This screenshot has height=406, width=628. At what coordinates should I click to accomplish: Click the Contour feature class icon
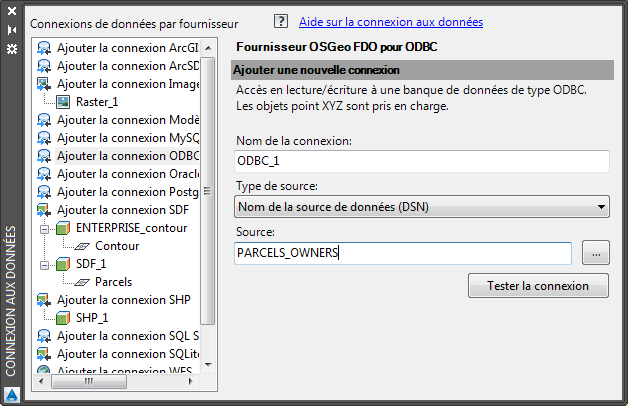pos(83,245)
